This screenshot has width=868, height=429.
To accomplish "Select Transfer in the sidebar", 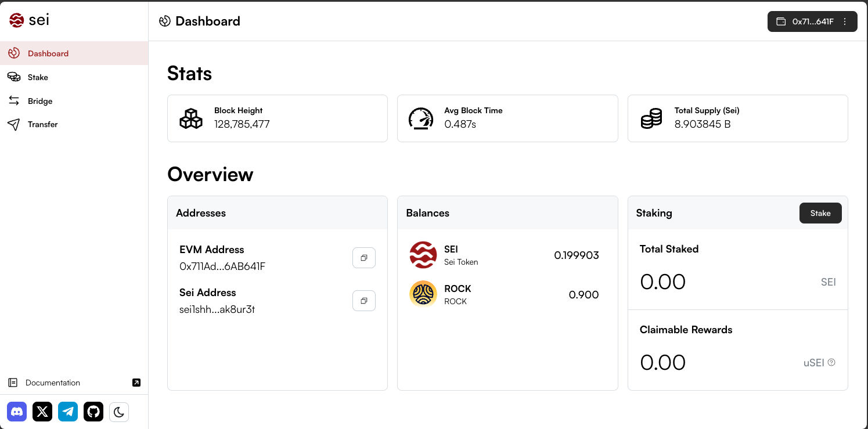I will [74, 124].
